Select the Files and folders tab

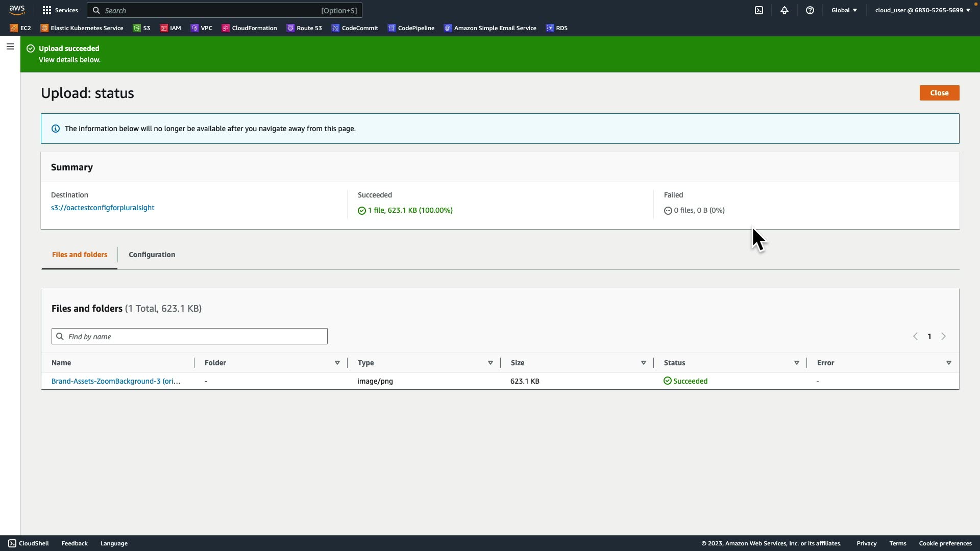click(80, 255)
